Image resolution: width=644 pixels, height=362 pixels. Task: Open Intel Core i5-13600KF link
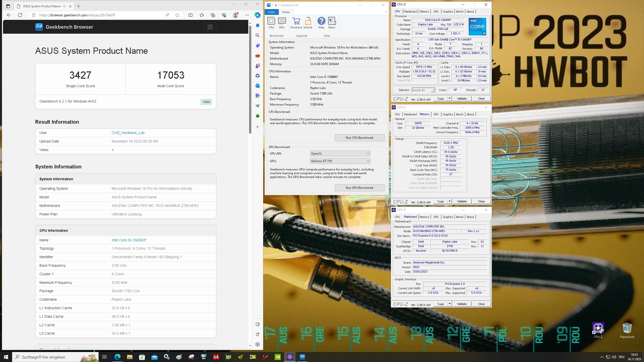(x=129, y=240)
